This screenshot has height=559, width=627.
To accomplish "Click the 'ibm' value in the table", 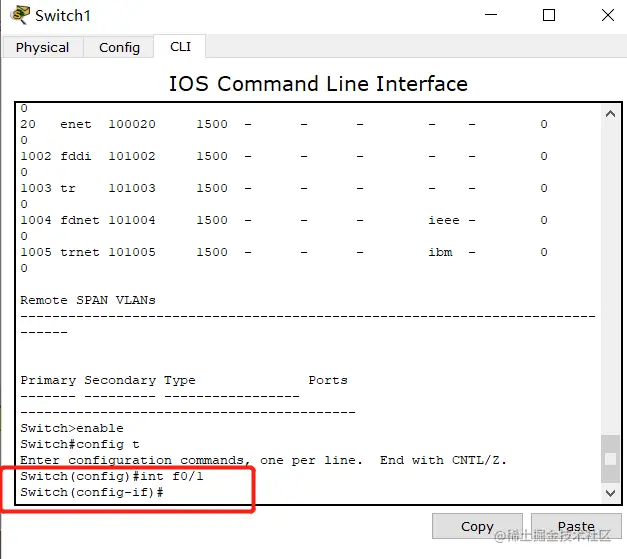I will [x=440, y=252].
